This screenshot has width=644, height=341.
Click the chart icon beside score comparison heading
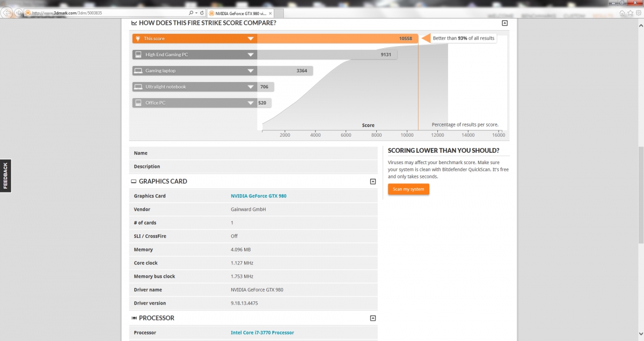click(134, 23)
